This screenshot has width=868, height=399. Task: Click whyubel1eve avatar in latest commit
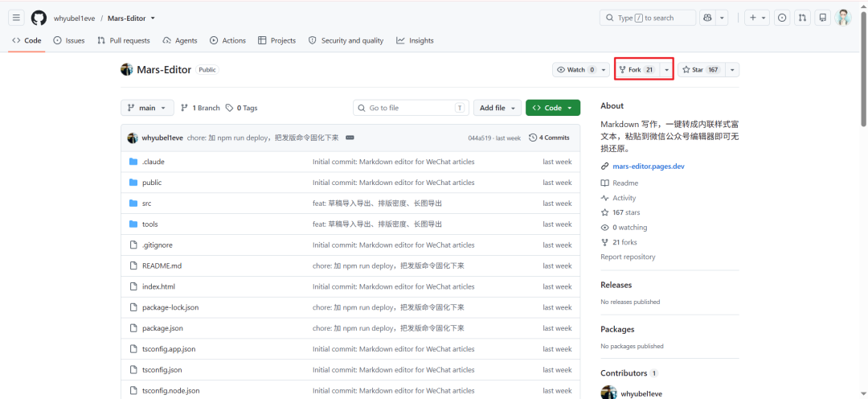coord(133,138)
